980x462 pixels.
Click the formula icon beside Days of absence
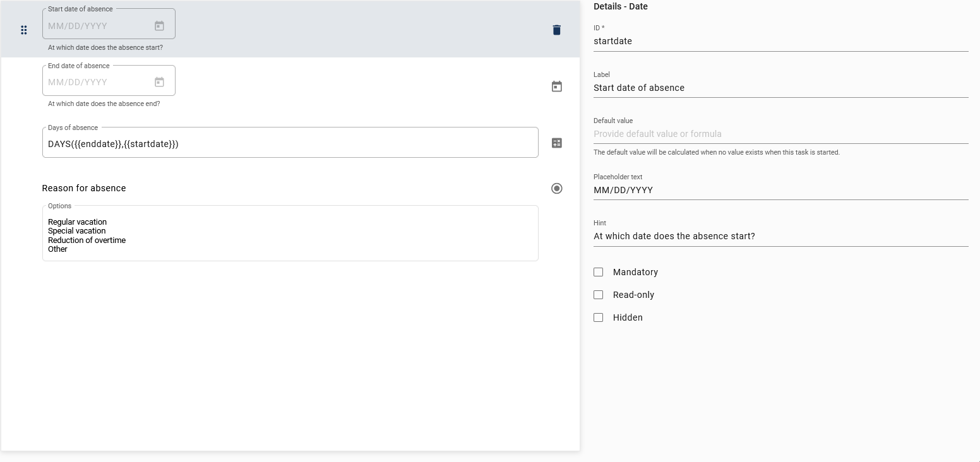[556, 143]
